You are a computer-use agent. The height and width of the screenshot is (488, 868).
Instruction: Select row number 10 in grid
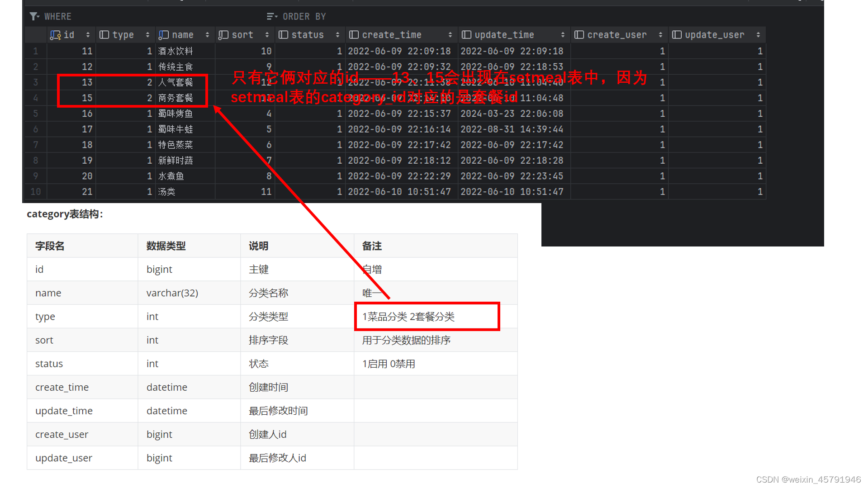point(35,192)
